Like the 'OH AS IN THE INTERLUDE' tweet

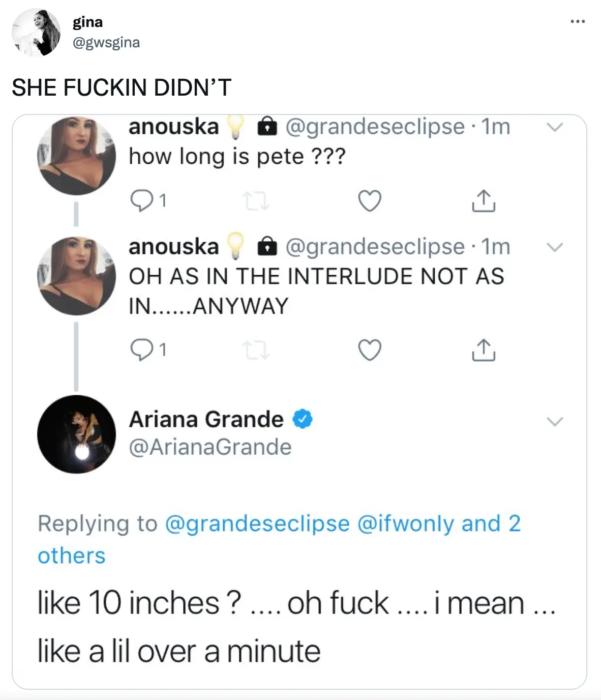(x=370, y=350)
